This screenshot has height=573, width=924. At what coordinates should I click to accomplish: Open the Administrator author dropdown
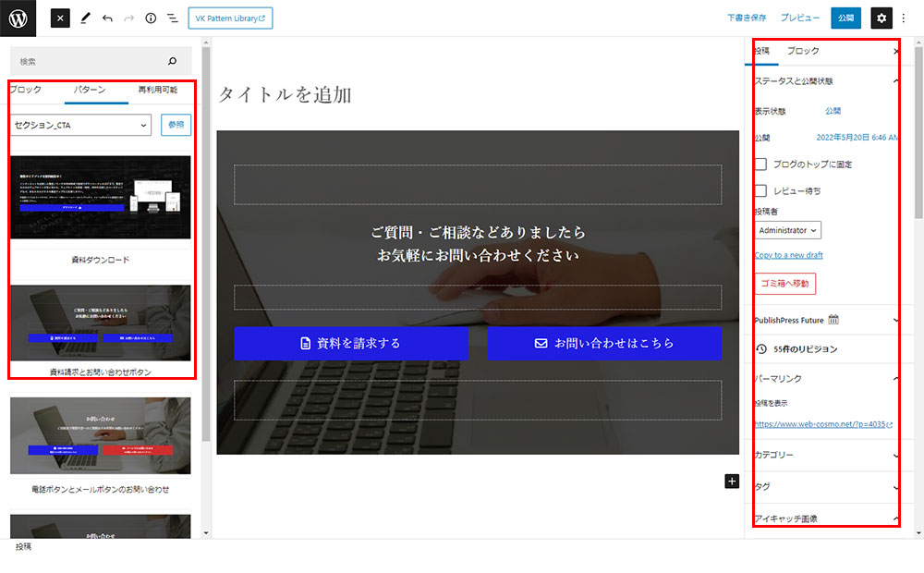point(786,229)
